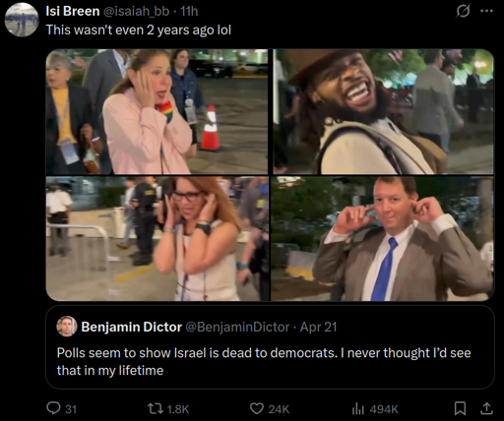Open the Grok explain icon
Image resolution: width=504 pixels, height=421 pixels.
click(x=464, y=11)
